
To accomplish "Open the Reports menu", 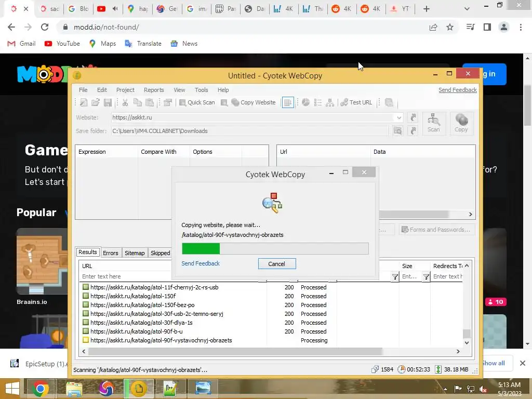I will [x=154, y=90].
